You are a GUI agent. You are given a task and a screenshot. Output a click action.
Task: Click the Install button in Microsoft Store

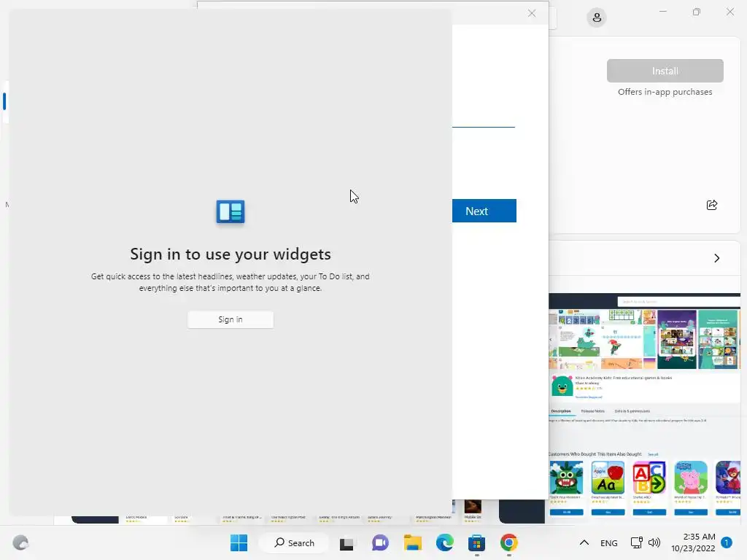665,71
